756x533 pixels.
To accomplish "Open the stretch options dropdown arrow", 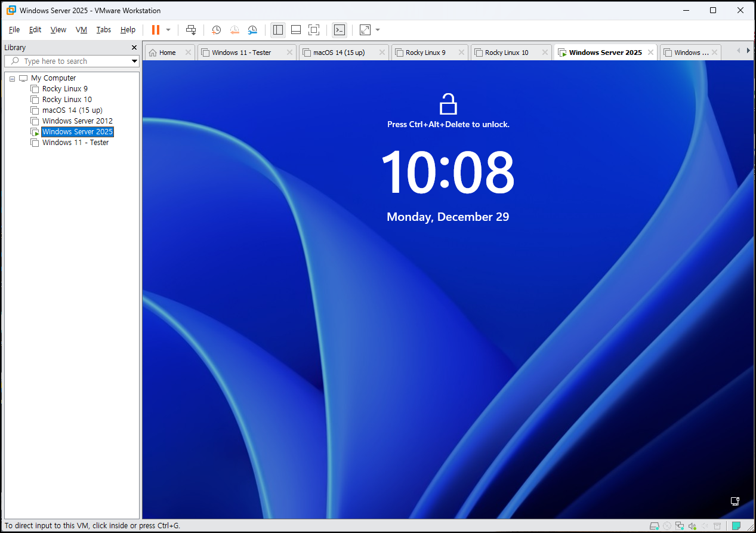I will coord(378,30).
